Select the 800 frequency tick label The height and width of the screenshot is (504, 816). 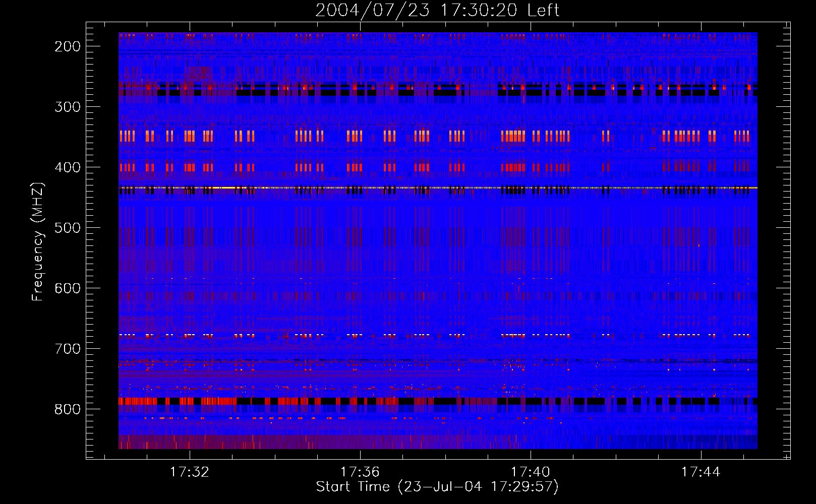pyautogui.click(x=67, y=409)
